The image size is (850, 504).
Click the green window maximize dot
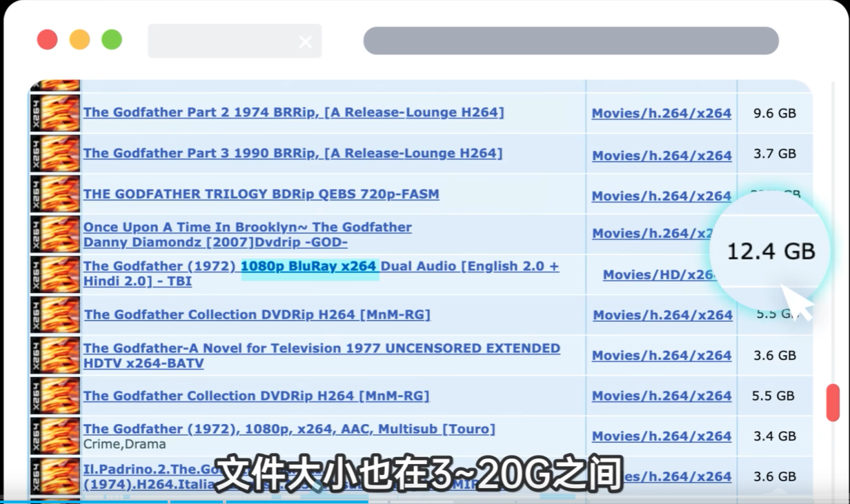click(112, 39)
